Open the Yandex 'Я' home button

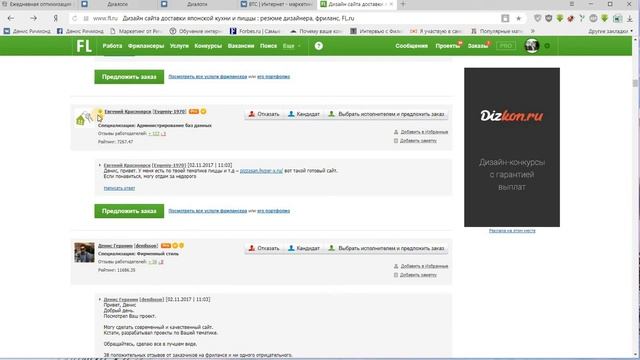tap(56, 18)
